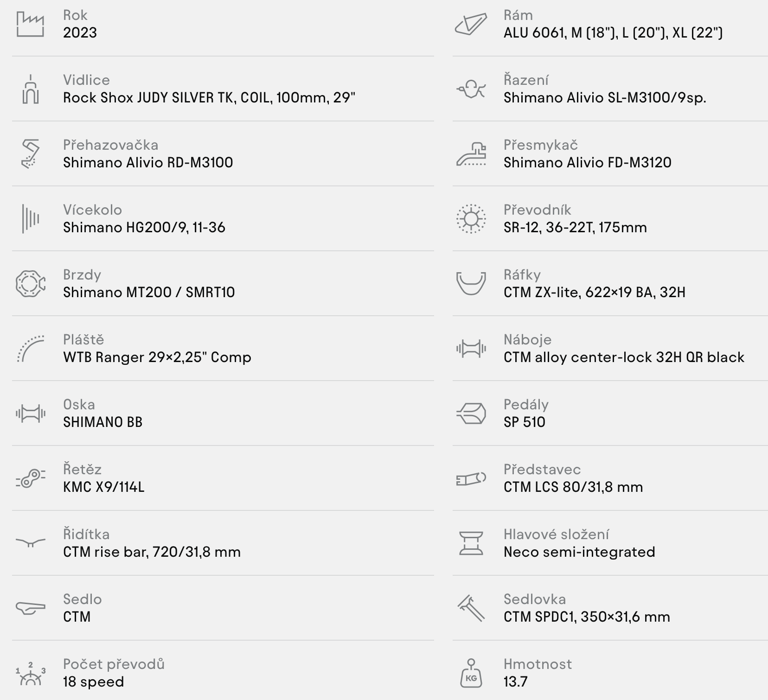Click the saddle icon beside Sedlo
Screen dimensions: 768x700
click(30, 608)
